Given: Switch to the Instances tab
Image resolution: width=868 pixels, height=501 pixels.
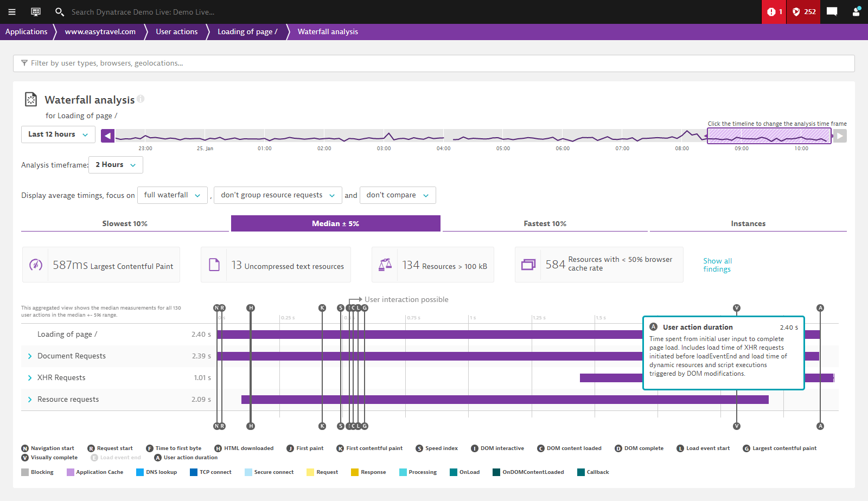Looking at the screenshot, I should (748, 223).
